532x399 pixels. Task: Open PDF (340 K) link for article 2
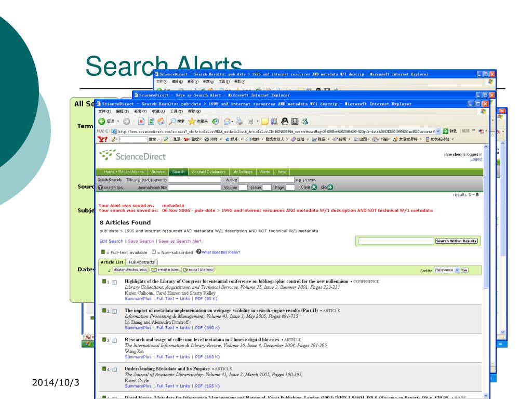pos(207,328)
